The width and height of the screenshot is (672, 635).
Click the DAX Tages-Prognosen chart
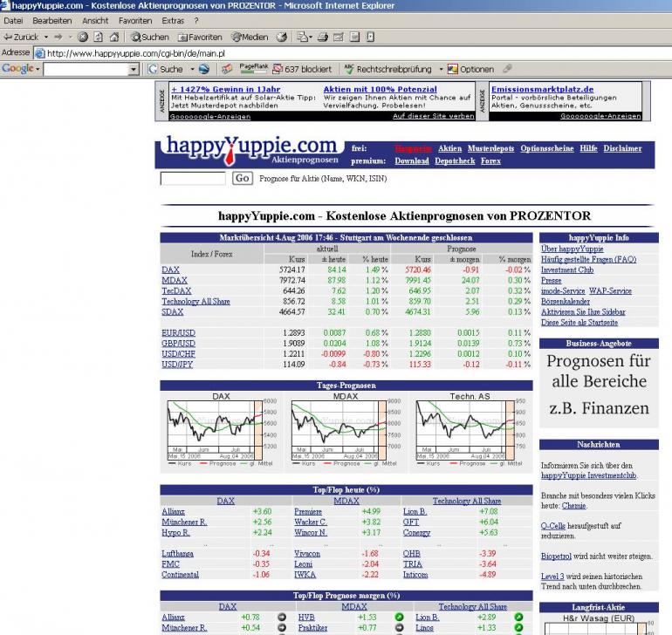point(221,430)
